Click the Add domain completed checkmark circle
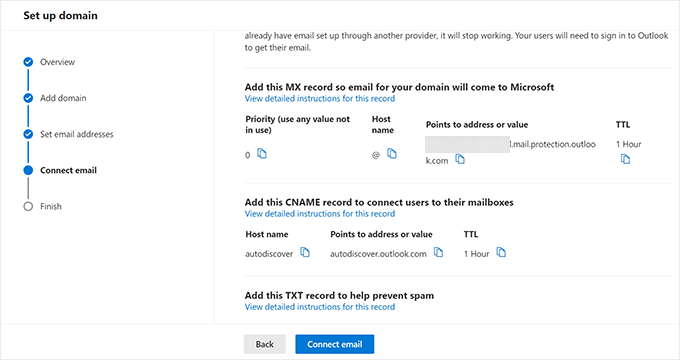Viewport: 680px width, 360px height. tap(28, 98)
